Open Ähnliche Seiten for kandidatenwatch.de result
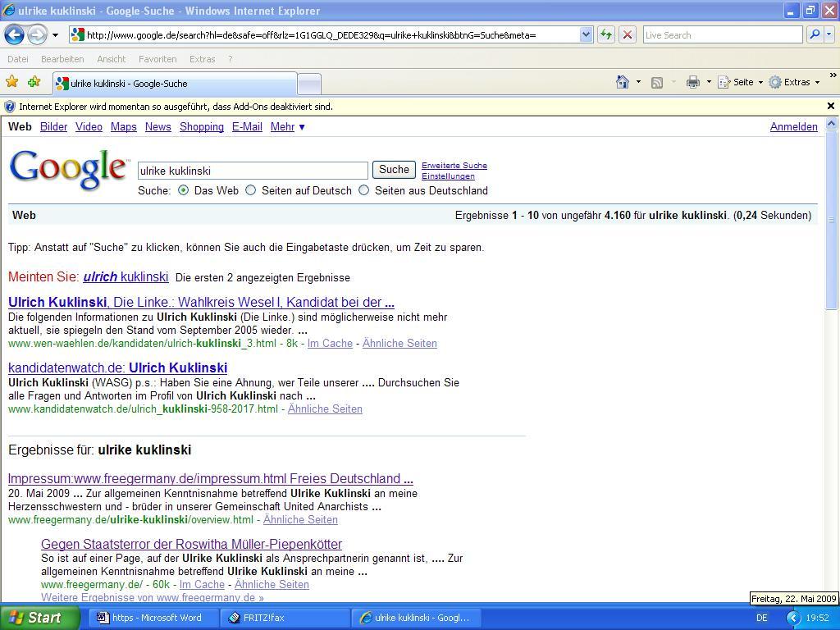Screen dimensions: 840x630 (325, 409)
